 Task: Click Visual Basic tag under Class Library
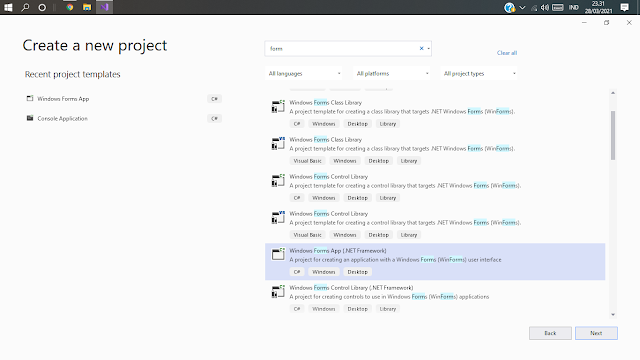coord(307,161)
